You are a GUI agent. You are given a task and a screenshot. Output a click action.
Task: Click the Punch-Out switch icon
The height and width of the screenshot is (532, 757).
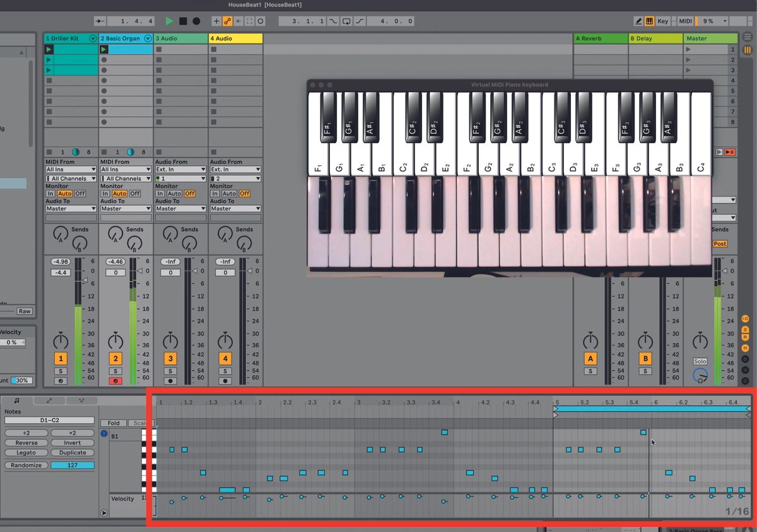(360, 21)
